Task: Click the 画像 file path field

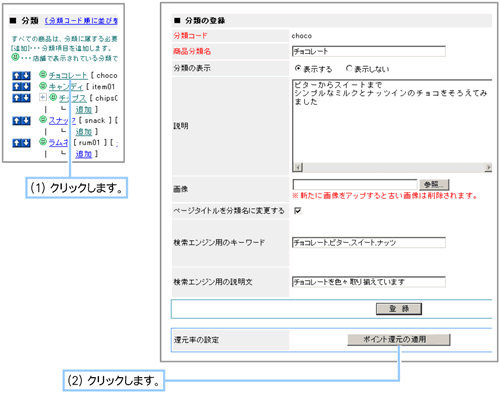Action: click(x=355, y=184)
